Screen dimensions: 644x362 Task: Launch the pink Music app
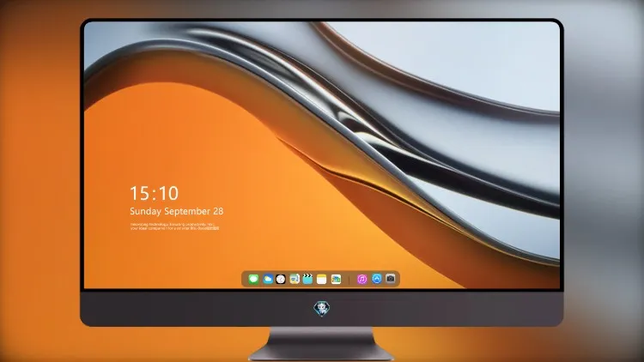[361, 279]
